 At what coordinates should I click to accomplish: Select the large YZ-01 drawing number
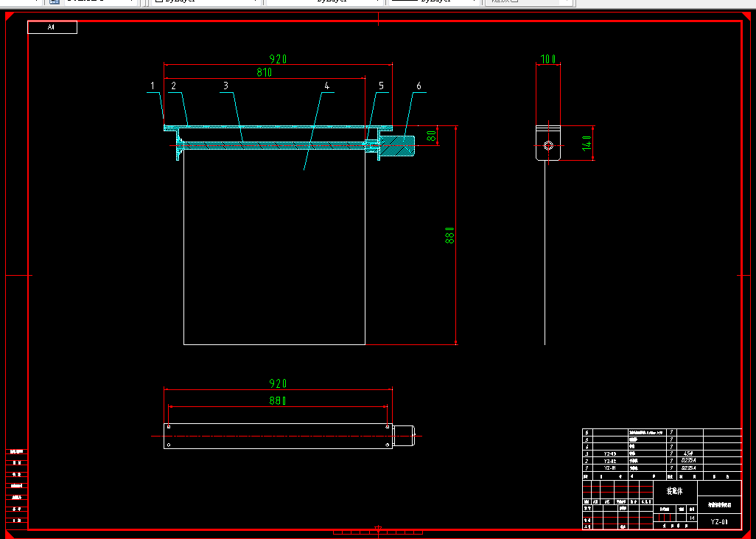(719, 521)
